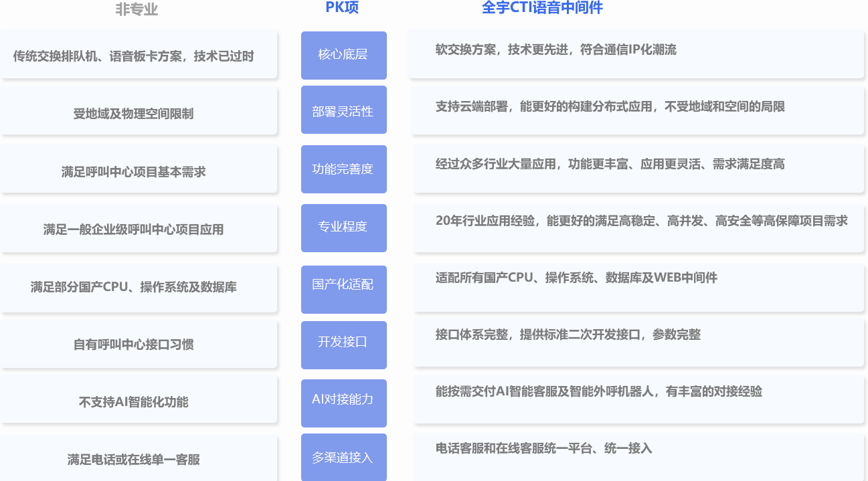The width and height of the screenshot is (868, 481).
Task: Select the 不支持AI智能化功能 card
Action: (138, 402)
